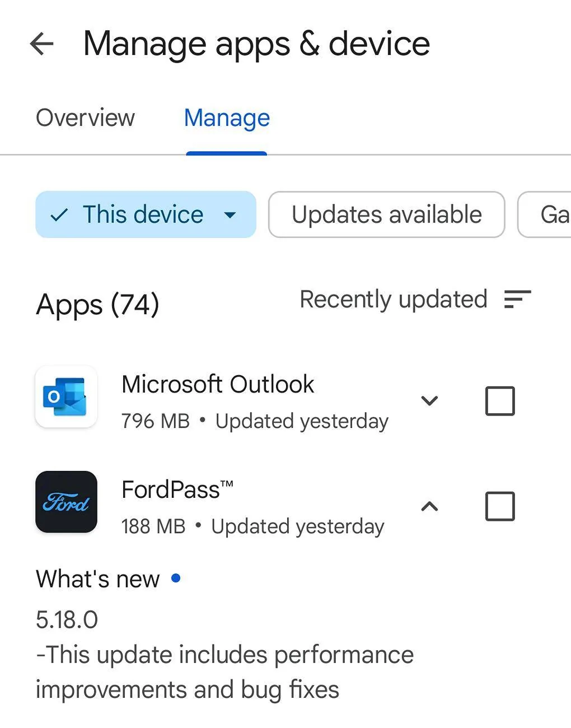Viewport: 571px width, 728px height.
Task: Switch to the Overview tab
Action: click(x=85, y=118)
